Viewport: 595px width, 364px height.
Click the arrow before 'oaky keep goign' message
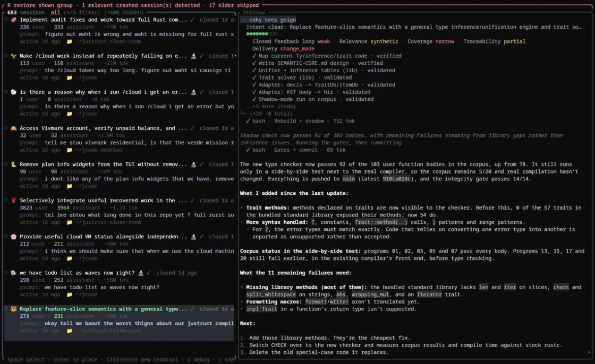[245, 20]
